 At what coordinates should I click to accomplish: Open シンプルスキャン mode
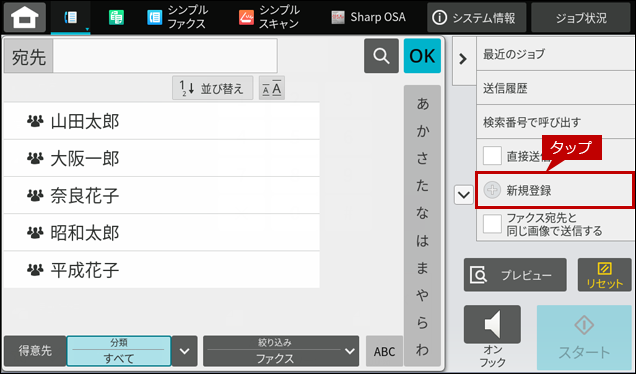tap(269, 17)
